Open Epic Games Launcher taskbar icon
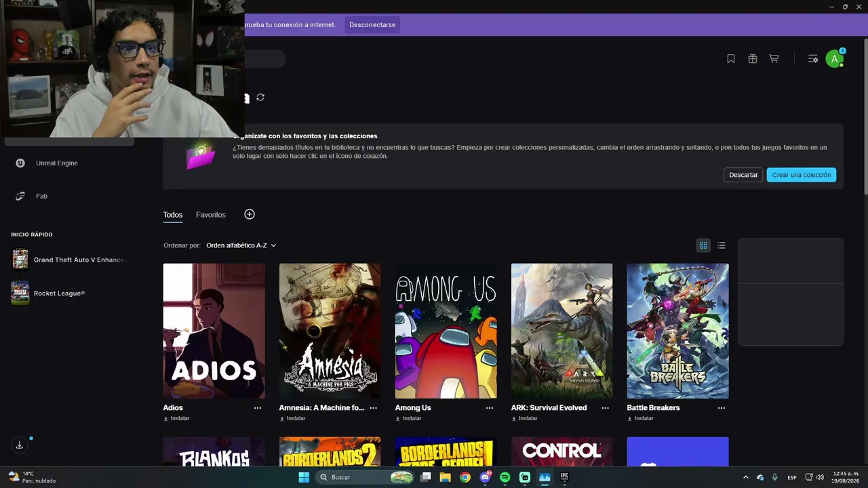This screenshot has width=868, height=488. tap(564, 477)
